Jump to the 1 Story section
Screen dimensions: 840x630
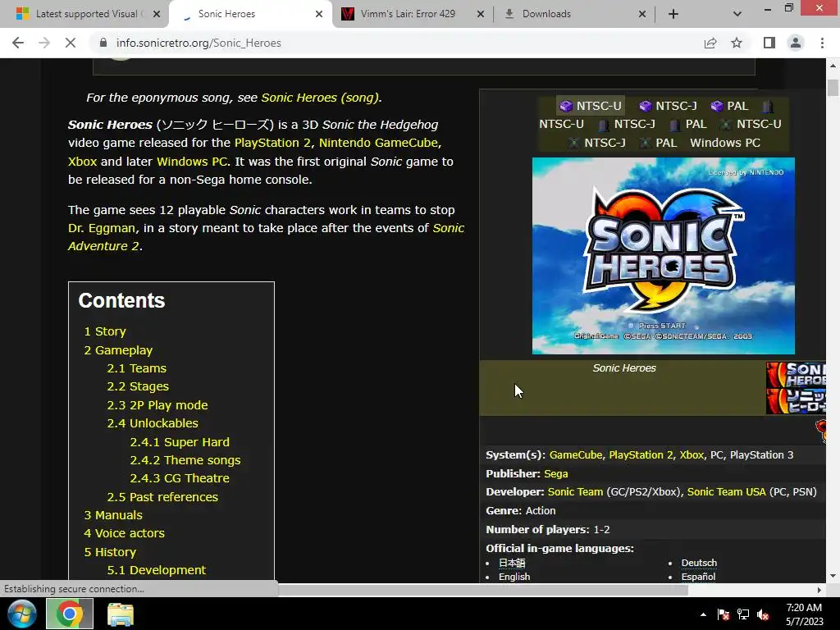tap(105, 331)
